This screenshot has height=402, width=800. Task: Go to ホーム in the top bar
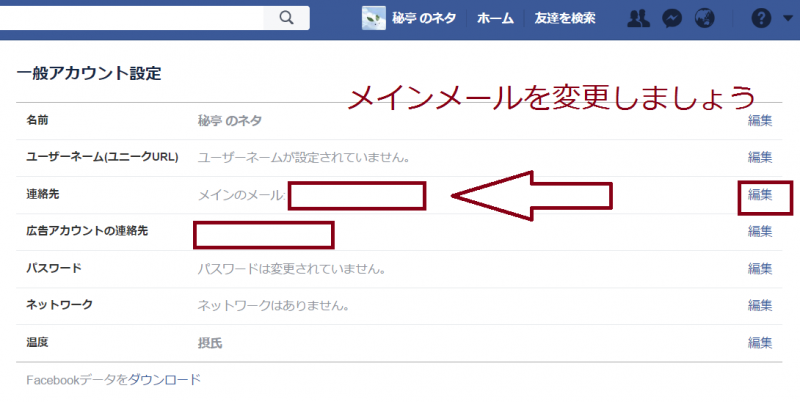click(x=496, y=18)
